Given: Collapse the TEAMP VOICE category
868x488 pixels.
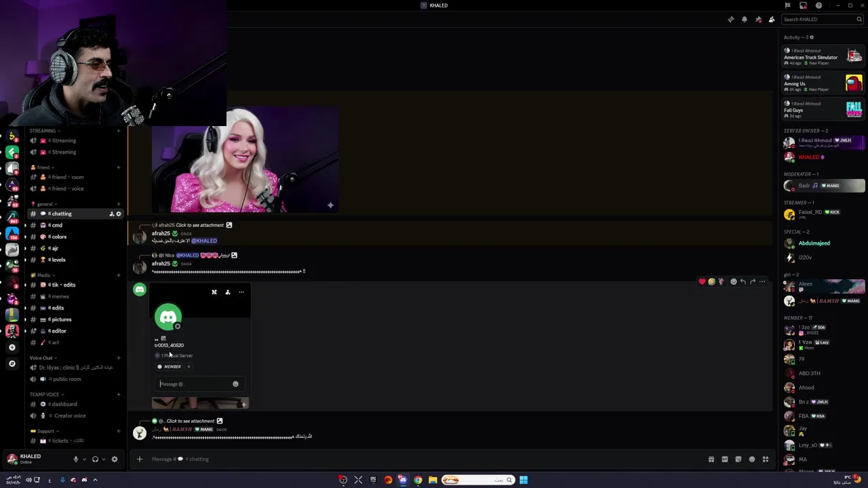Looking at the screenshot, I should [46, 394].
